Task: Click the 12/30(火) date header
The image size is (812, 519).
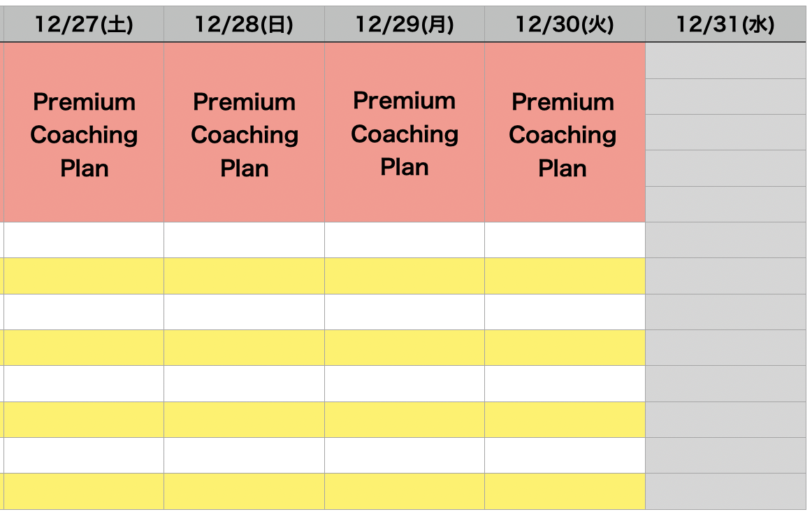Action: [x=565, y=25]
